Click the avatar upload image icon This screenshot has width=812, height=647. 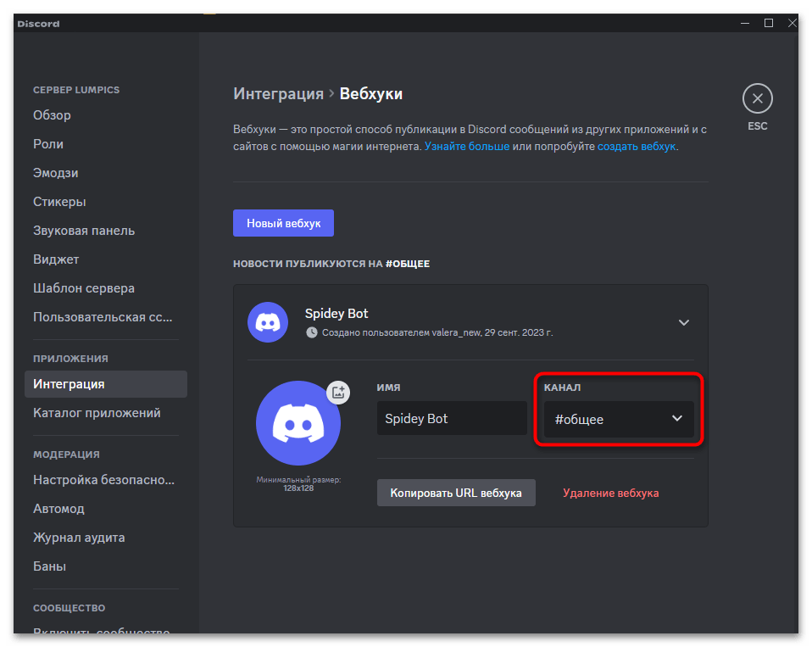[x=338, y=392]
